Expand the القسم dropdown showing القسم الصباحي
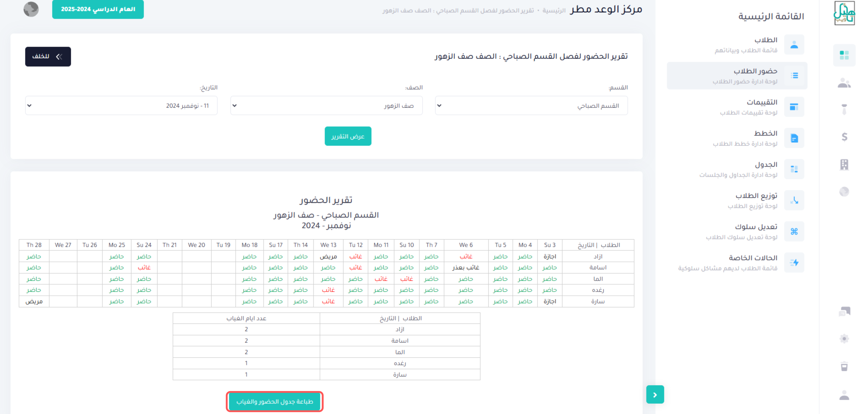Screen dimensions: 868x414 (x=531, y=105)
